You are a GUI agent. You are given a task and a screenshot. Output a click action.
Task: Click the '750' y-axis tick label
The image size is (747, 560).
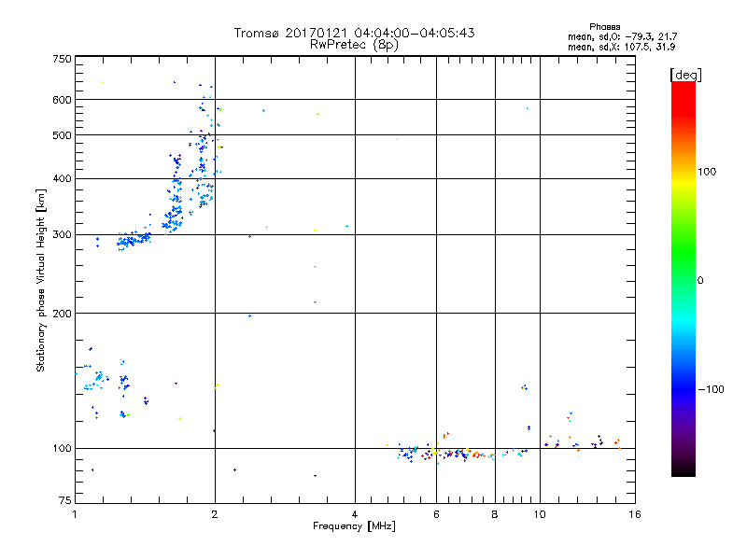tap(62, 59)
